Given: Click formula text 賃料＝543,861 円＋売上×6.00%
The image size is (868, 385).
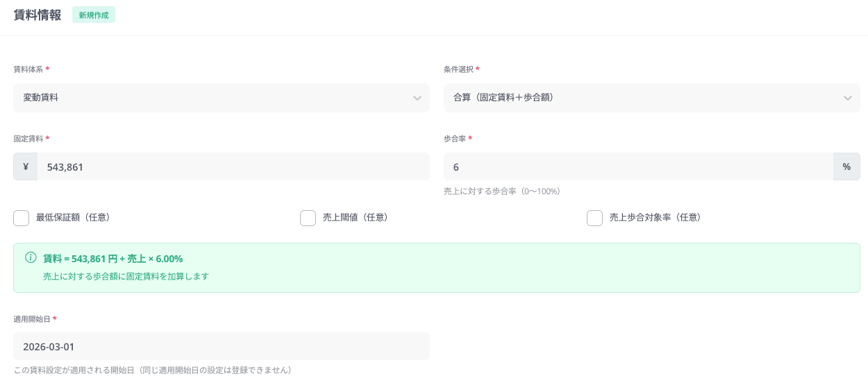Looking at the screenshot, I should point(113,259).
